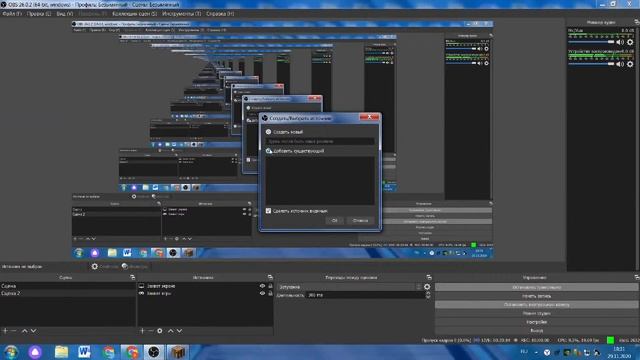Open Yandex Alice assistant in taskbar

35,352
